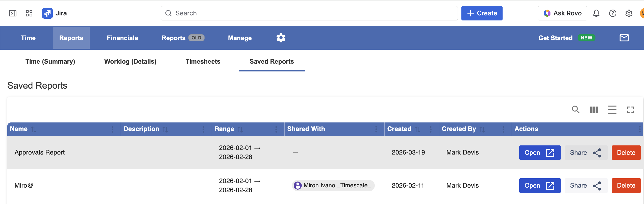Sort by Created By column
This screenshot has height=204, width=644.
(482, 129)
